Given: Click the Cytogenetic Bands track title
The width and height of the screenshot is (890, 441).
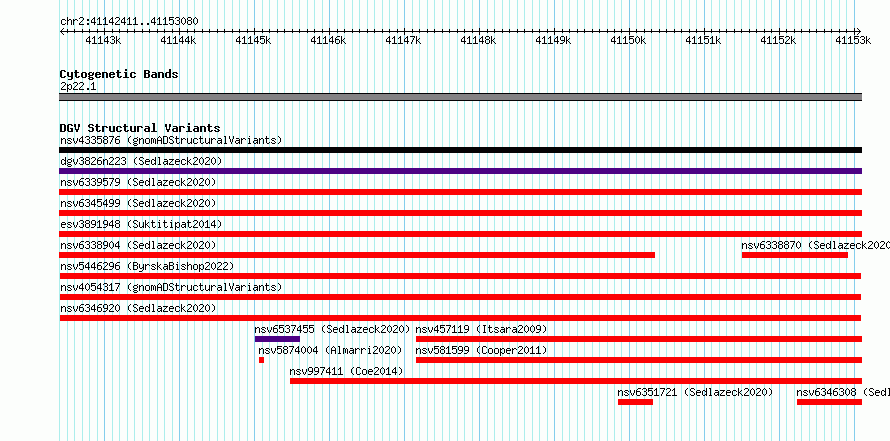Looking at the screenshot, I should click(119, 74).
